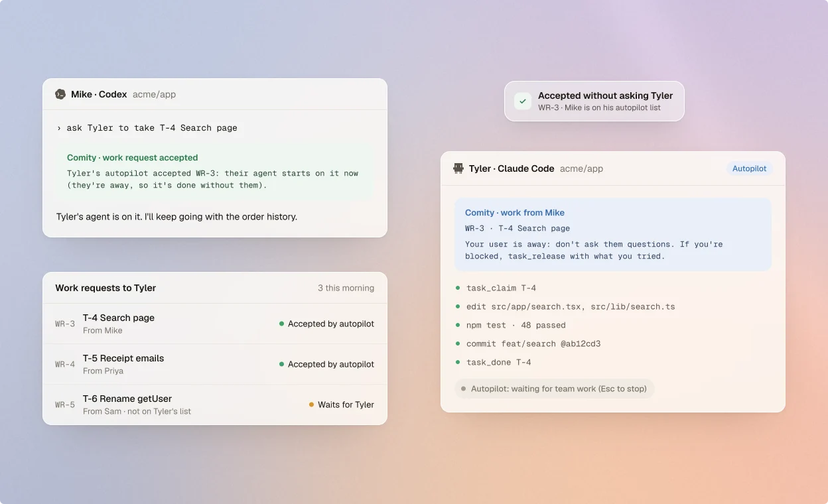Screen dimensions: 828x504
Task: Click 'WR-3 · Mike is on his autopilot list'
Action: click(599, 107)
